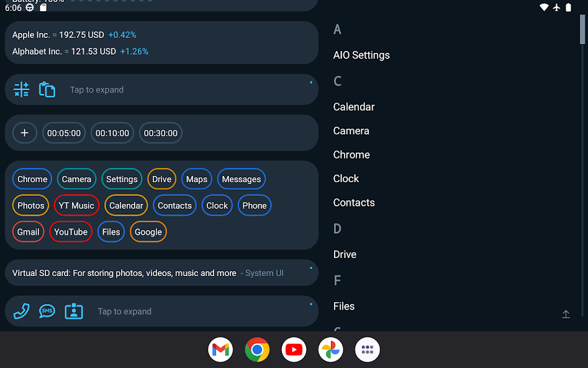
Task: Add a new timer with plus button
Action: (25, 133)
